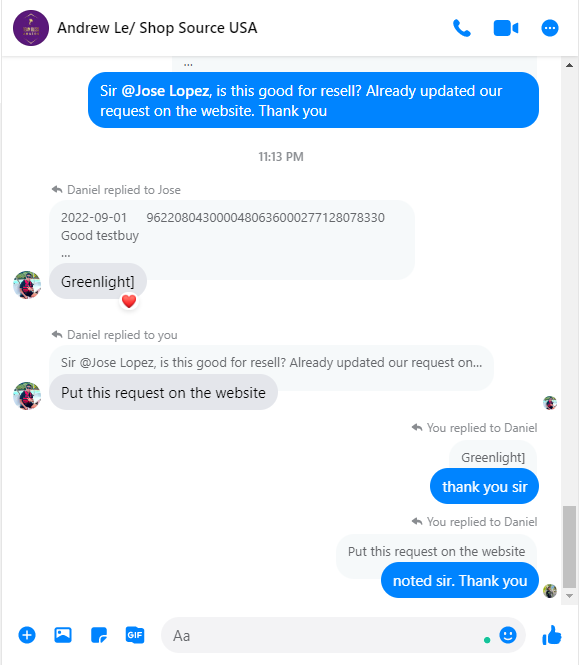This screenshot has height=665, width=580.
Task: Open the GIF picker
Action: coord(135,635)
